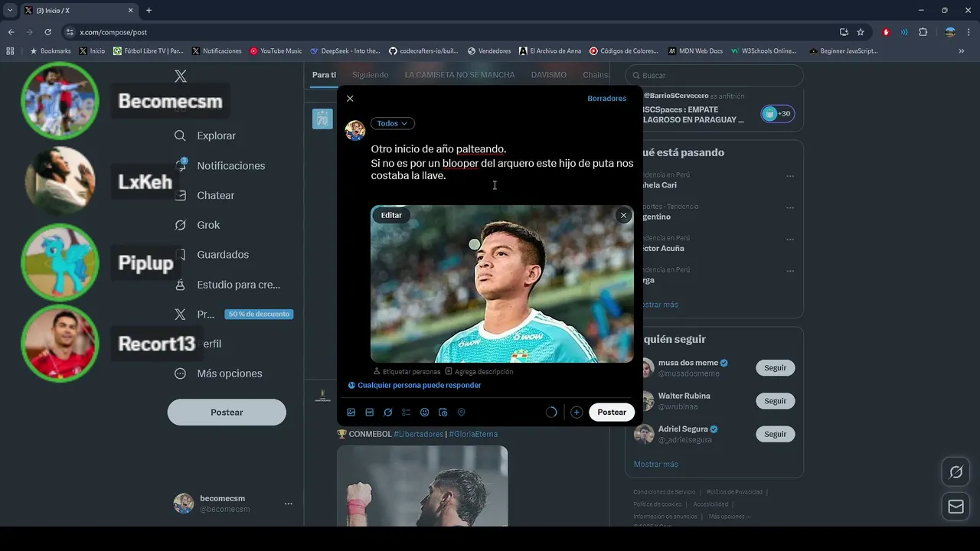This screenshot has height=551, width=980.
Task: Add a poll with the poll icon
Action: pos(407,412)
